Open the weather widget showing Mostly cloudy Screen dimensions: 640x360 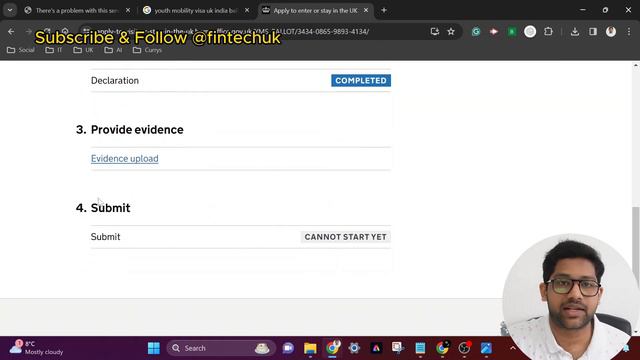point(36,348)
